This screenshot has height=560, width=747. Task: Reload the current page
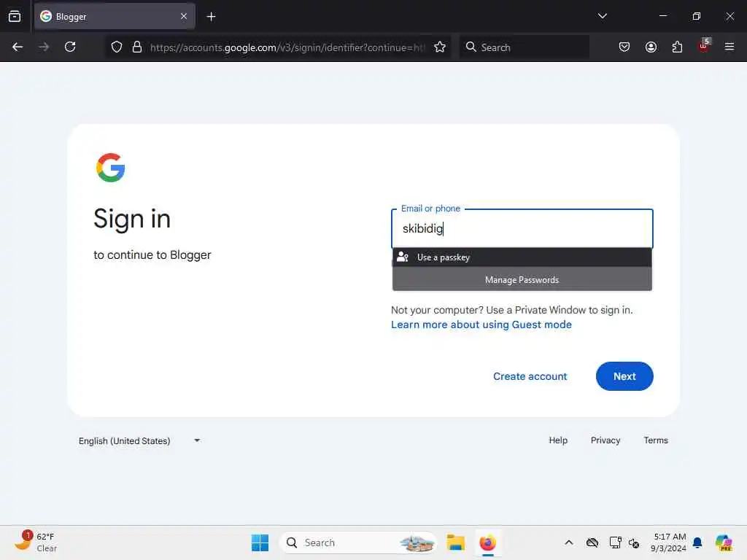(70, 47)
